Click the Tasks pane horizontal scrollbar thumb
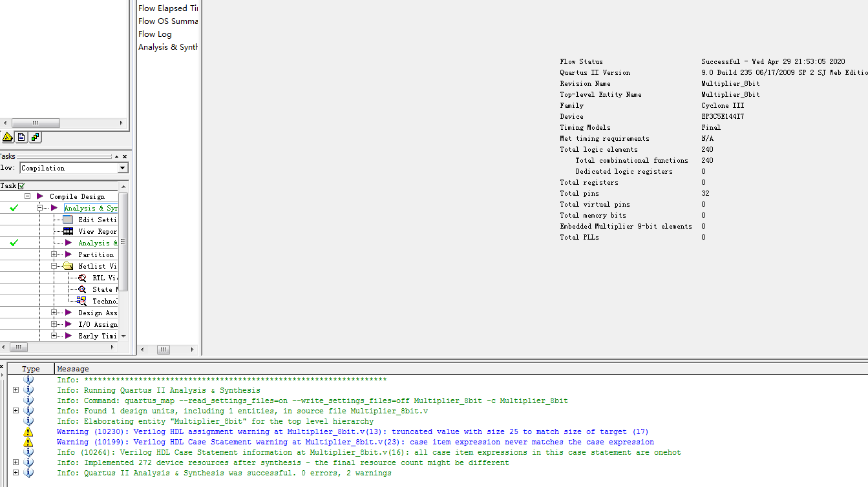Image resolution: width=868 pixels, height=487 pixels. [18, 347]
